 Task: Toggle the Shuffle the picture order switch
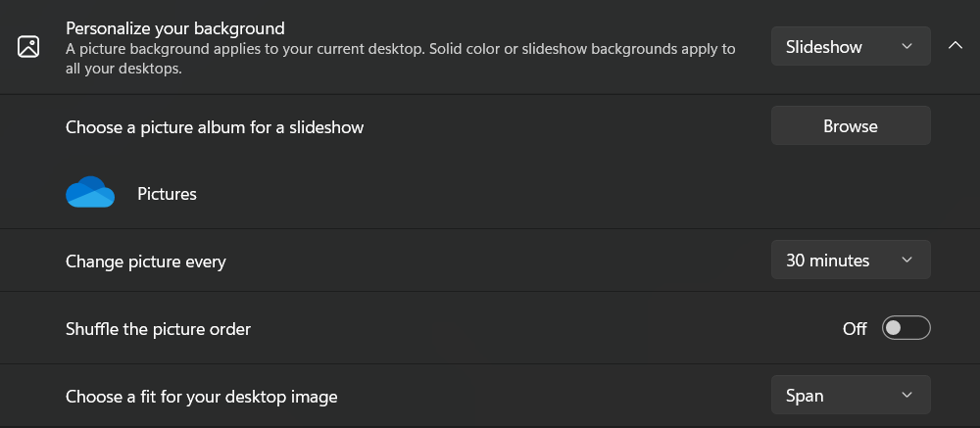pos(906,328)
